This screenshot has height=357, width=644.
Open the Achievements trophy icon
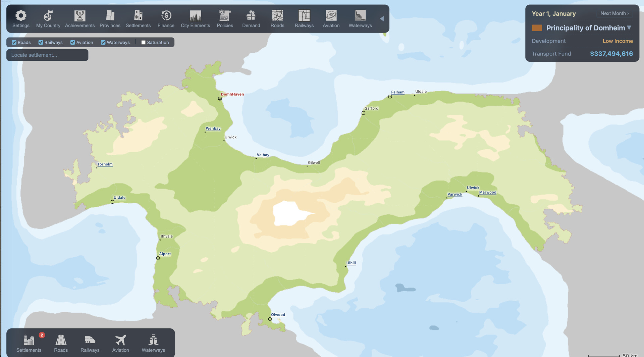coord(80,16)
